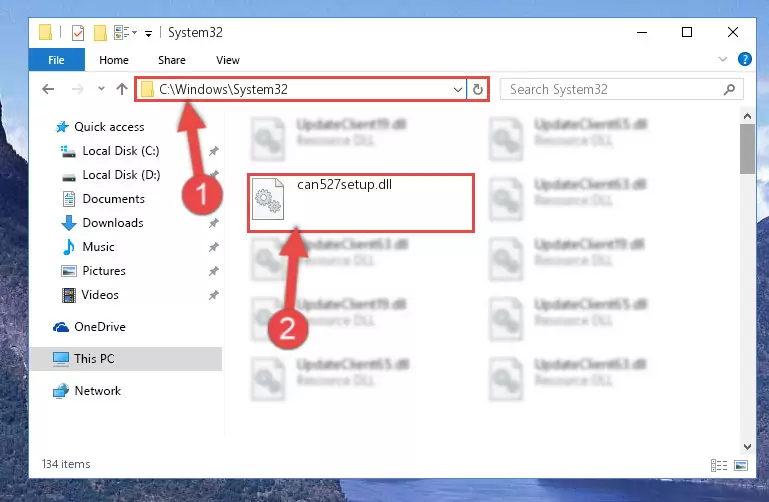Go back with the Back arrow
This screenshot has width=769, height=502.
48,89
